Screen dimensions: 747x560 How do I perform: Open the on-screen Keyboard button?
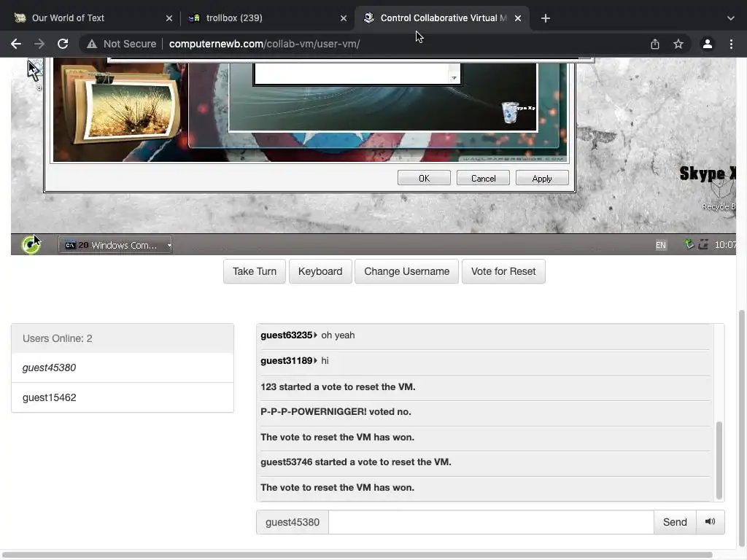tap(320, 271)
